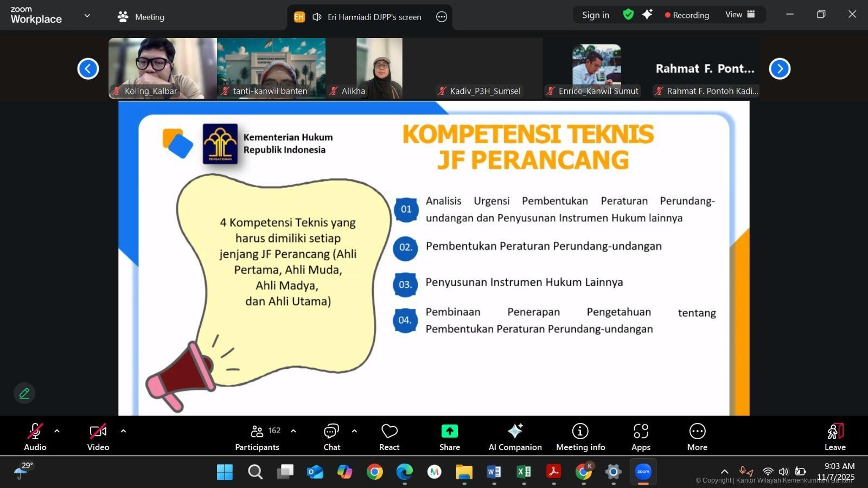The image size is (868, 488).
Task: Unmute microphone with Audio button
Action: click(x=35, y=437)
